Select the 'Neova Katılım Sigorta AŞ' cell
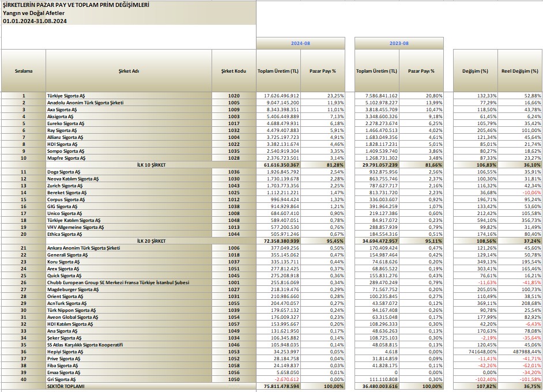 click(x=129, y=179)
